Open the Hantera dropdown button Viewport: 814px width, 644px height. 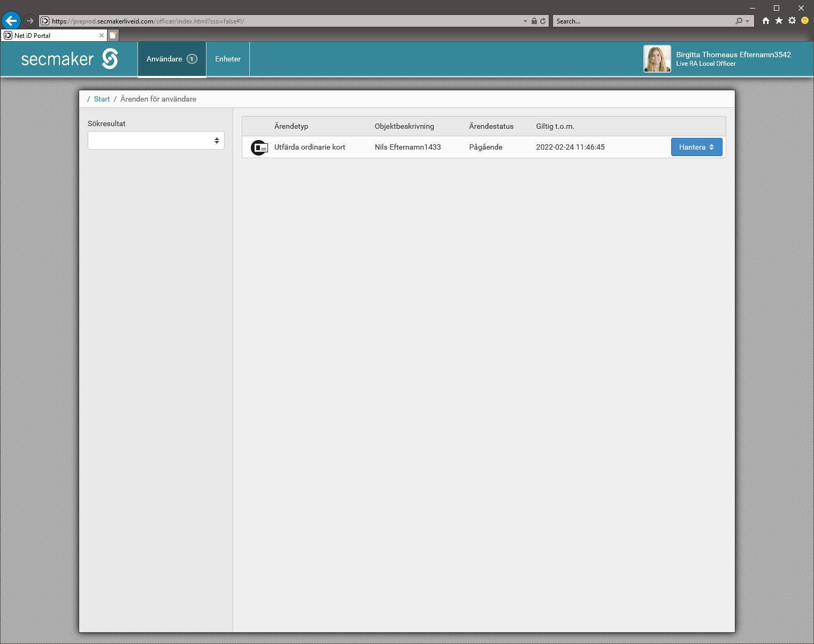point(696,147)
